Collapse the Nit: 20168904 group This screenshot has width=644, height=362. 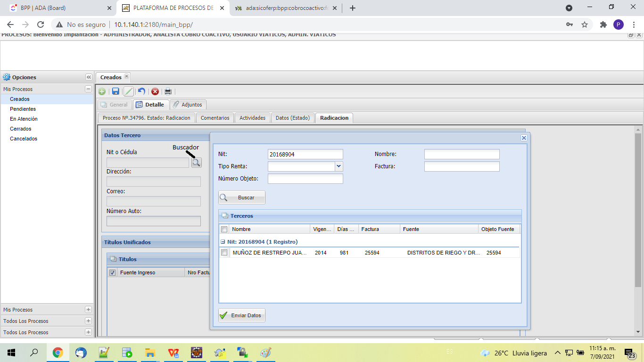pos(223,242)
